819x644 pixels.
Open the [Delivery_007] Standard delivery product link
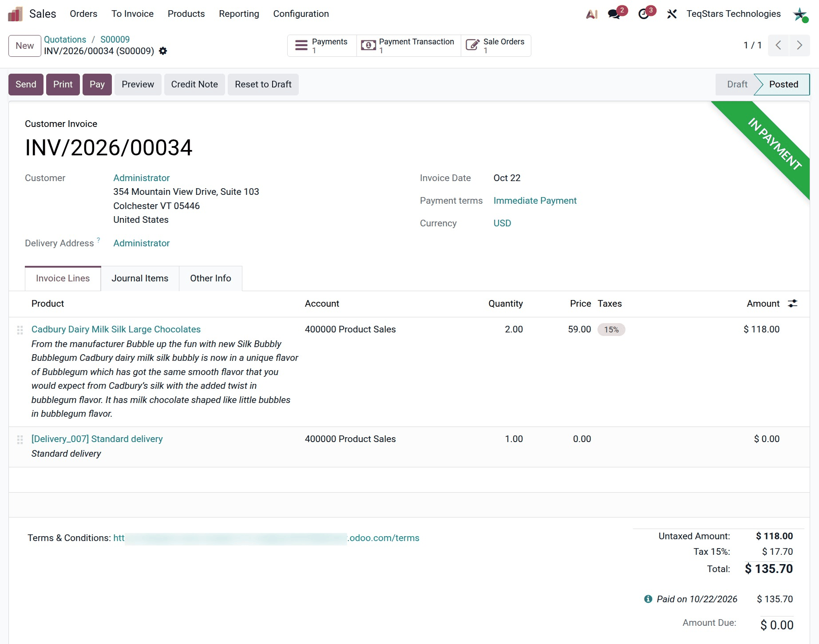click(x=97, y=439)
